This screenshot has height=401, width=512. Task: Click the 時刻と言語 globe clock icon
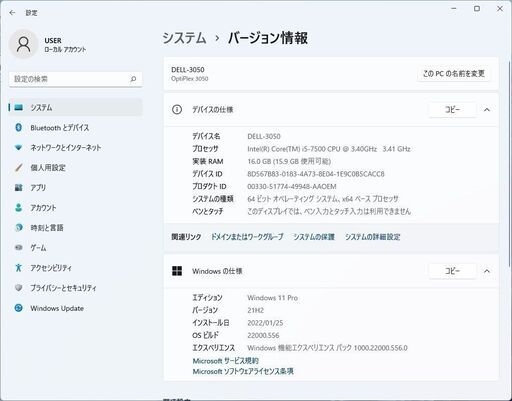point(19,227)
